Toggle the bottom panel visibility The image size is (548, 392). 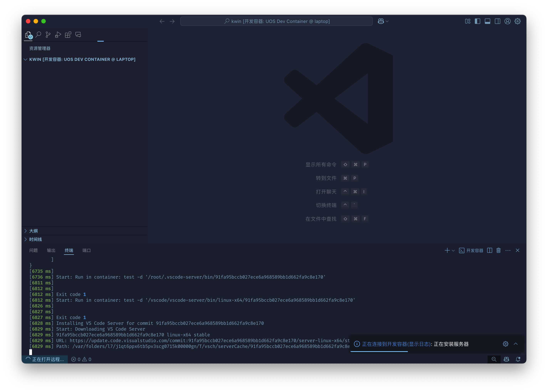(487, 21)
